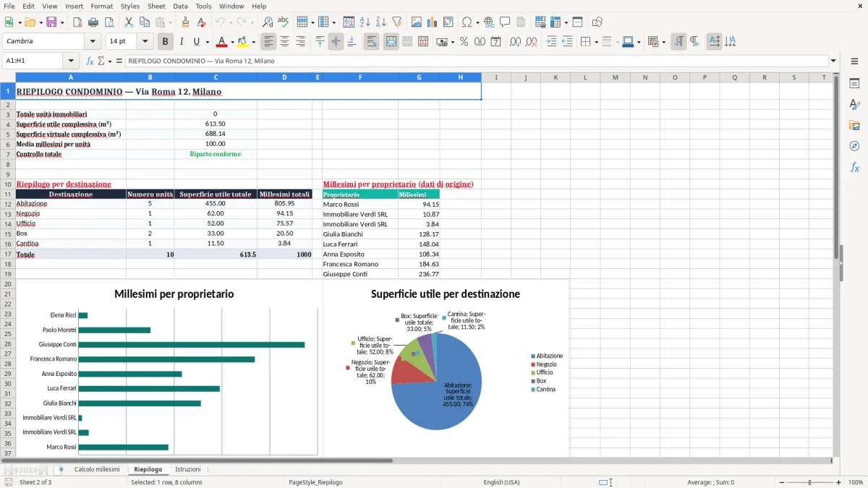
Task: Open the Format menu
Action: coord(101,6)
